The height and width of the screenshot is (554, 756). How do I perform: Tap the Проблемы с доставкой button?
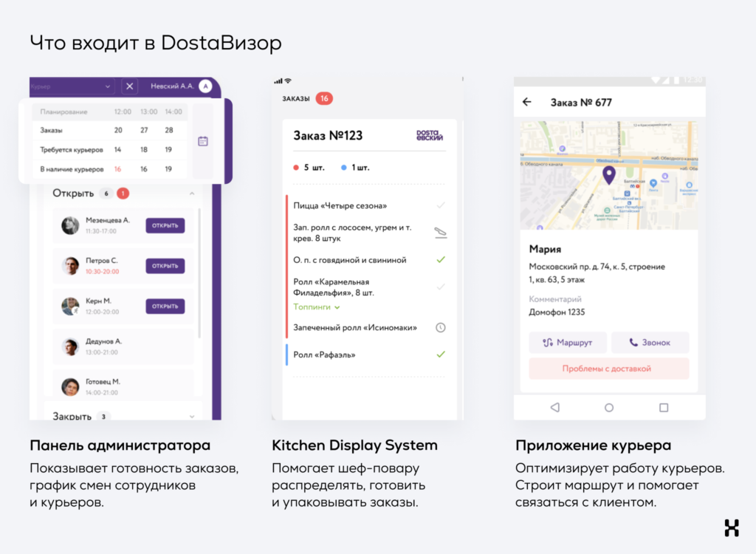608,369
